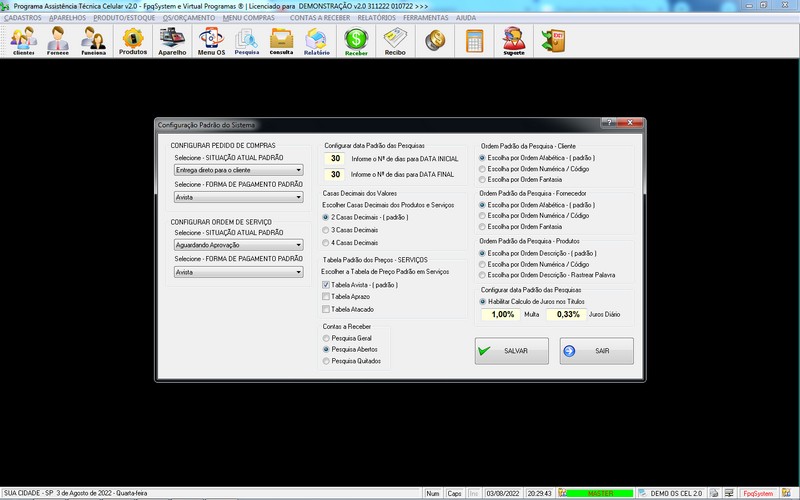
Task: Open the PRODUTO/ESTOQUE menu
Action: pos(124,18)
